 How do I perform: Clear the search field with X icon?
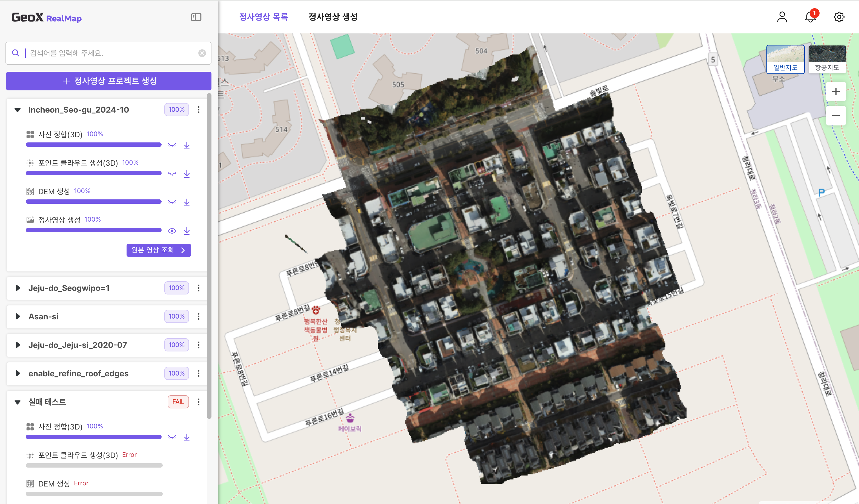point(202,53)
